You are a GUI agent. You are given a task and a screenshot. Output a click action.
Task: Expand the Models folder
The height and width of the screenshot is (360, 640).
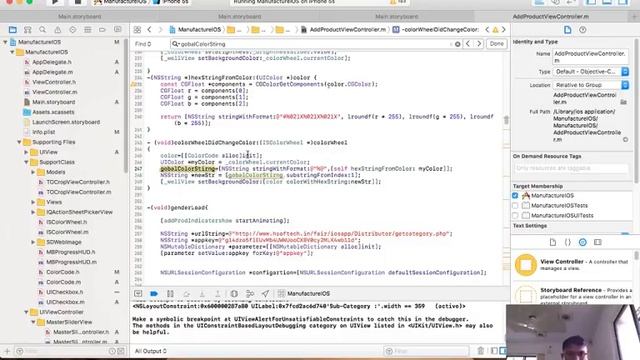[33, 172]
